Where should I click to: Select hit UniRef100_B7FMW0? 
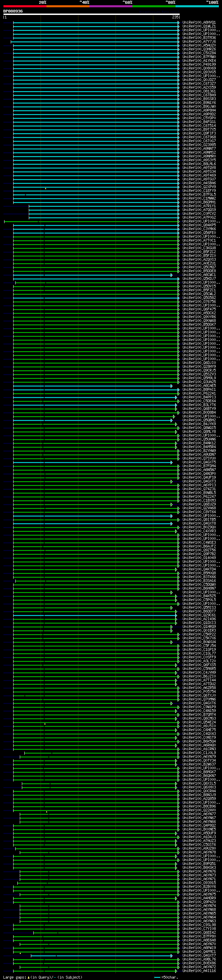pyautogui.click(x=199, y=57)
